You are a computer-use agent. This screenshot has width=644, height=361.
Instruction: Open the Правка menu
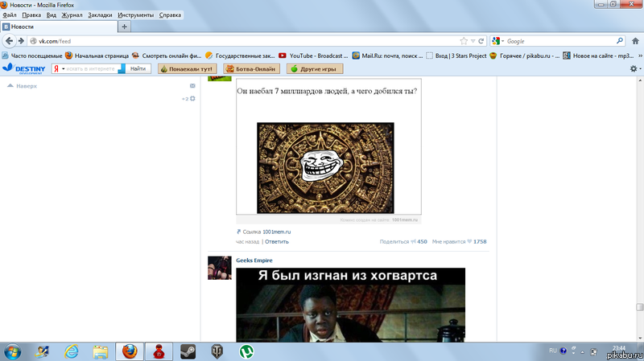[31, 15]
